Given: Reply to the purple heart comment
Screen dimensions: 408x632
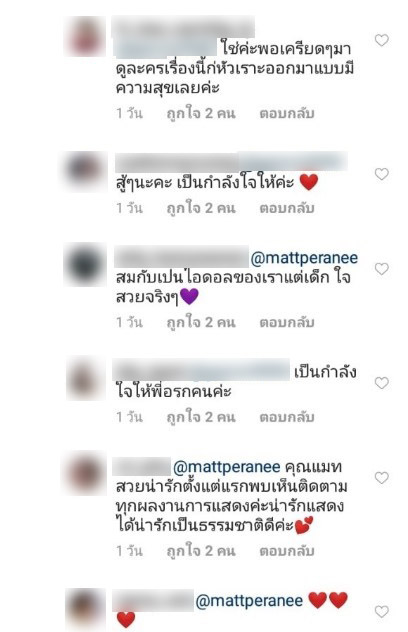Looking at the screenshot, I should (287, 322).
